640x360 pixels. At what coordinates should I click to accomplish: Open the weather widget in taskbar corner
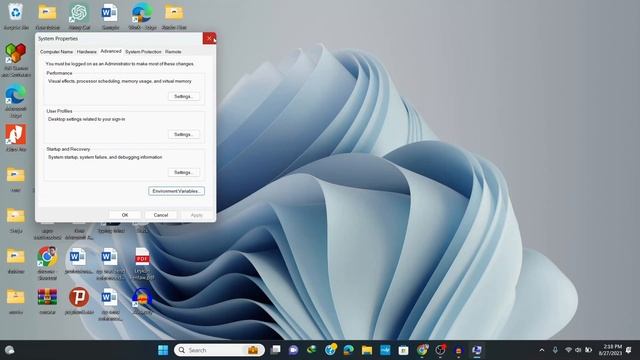(x=10, y=350)
